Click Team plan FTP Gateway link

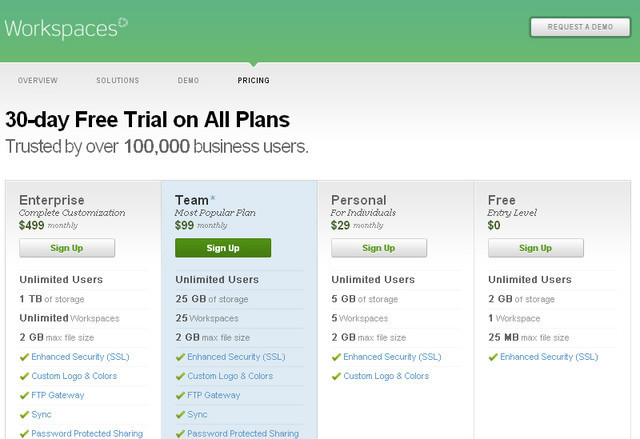coord(213,395)
